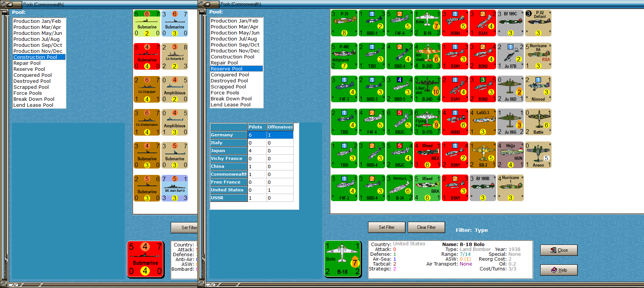Select the P-35 fighter unit counter

[x=344, y=23]
